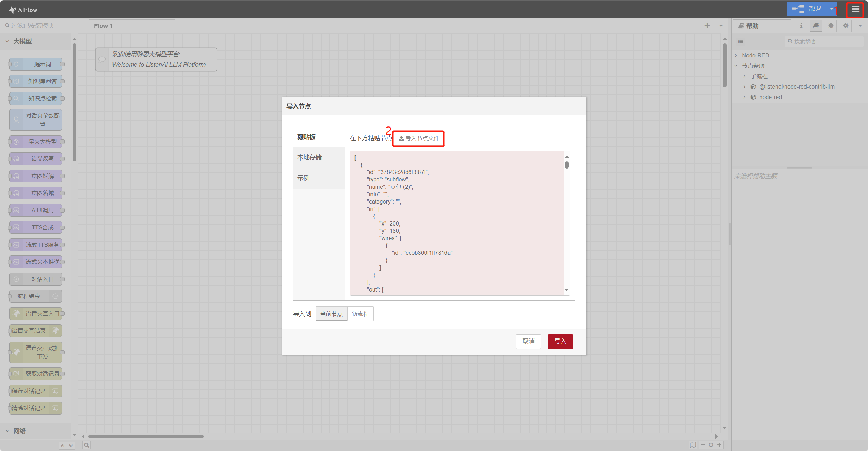Select the 语音交互入口 node

(x=36, y=313)
